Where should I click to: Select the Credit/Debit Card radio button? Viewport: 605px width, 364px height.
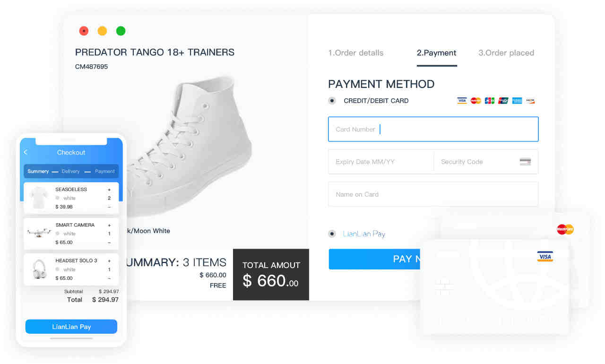(332, 101)
